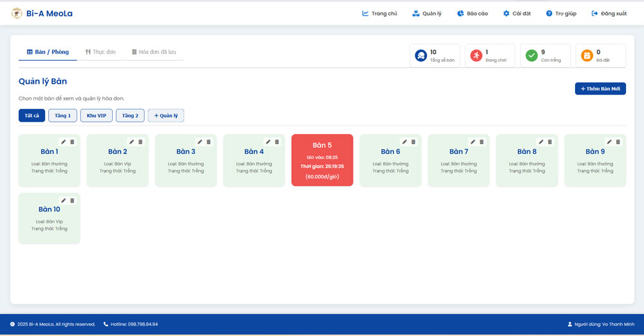Click the red Đang chơi status icon
This screenshot has width=644, height=336.
(x=476, y=56)
